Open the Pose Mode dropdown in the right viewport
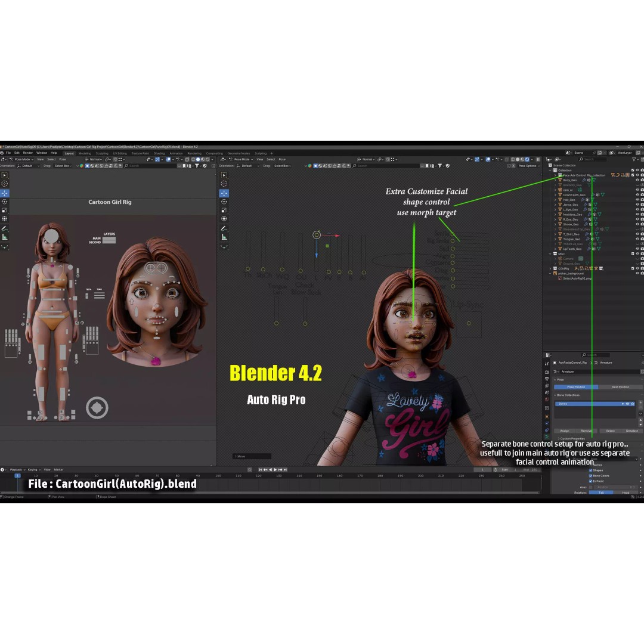This screenshot has width=644, height=644. click(241, 159)
